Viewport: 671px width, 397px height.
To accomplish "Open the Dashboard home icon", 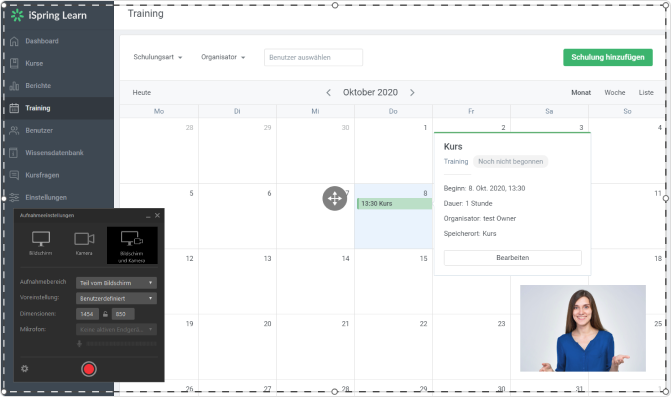I will point(14,41).
